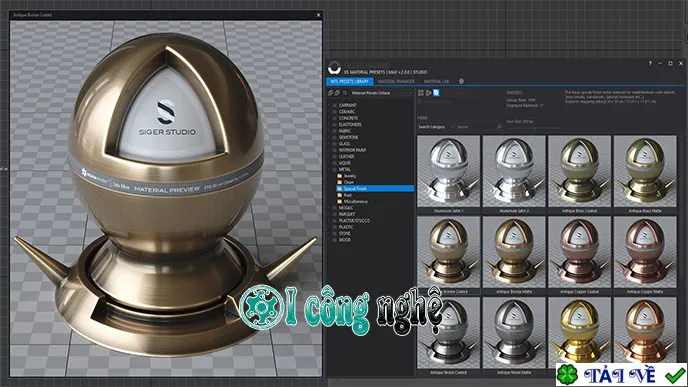
Task: Select the CONCRETE category
Action: pos(348,118)
